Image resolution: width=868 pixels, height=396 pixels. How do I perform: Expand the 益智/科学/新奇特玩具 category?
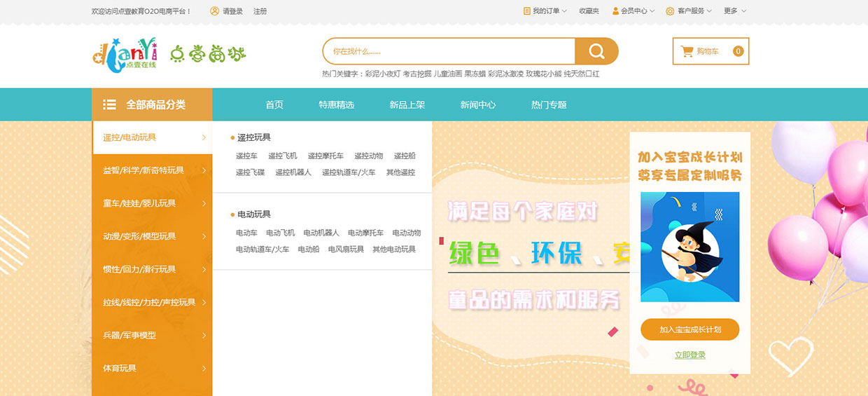tap(204, 170)
